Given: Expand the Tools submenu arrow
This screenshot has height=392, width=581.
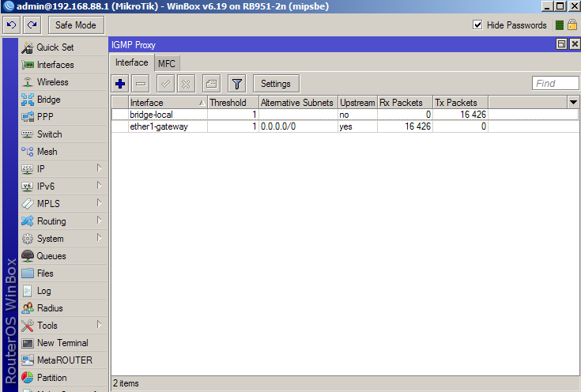Looking at the screenshot, I should tap(100, 325).
